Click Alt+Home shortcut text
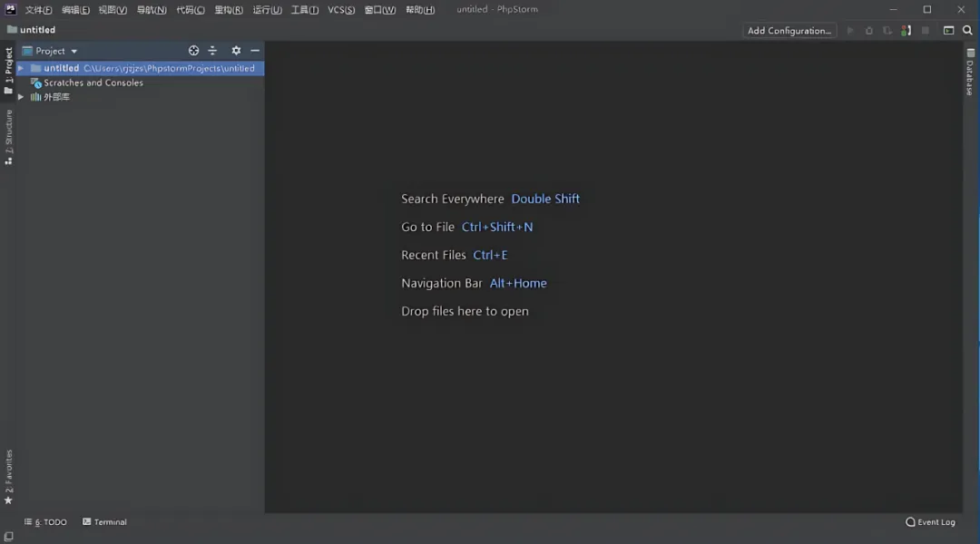This screenshot has height=544, width=980. coord(517,283)
